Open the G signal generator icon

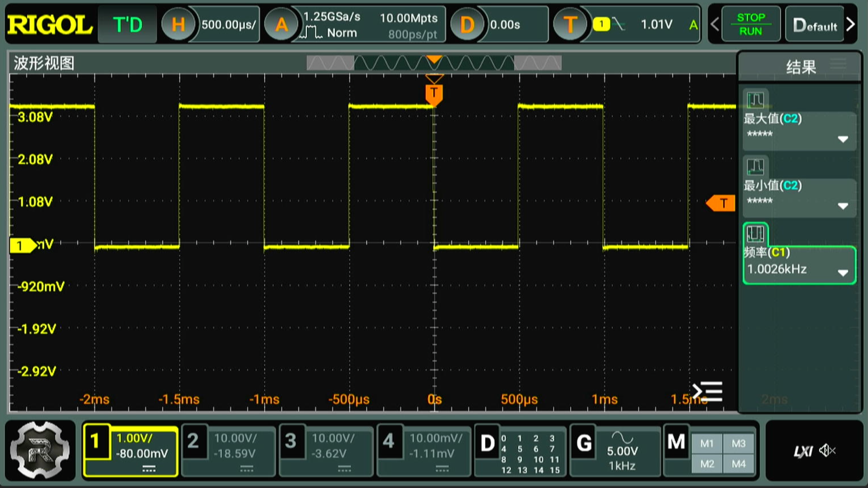click(584, 443)
